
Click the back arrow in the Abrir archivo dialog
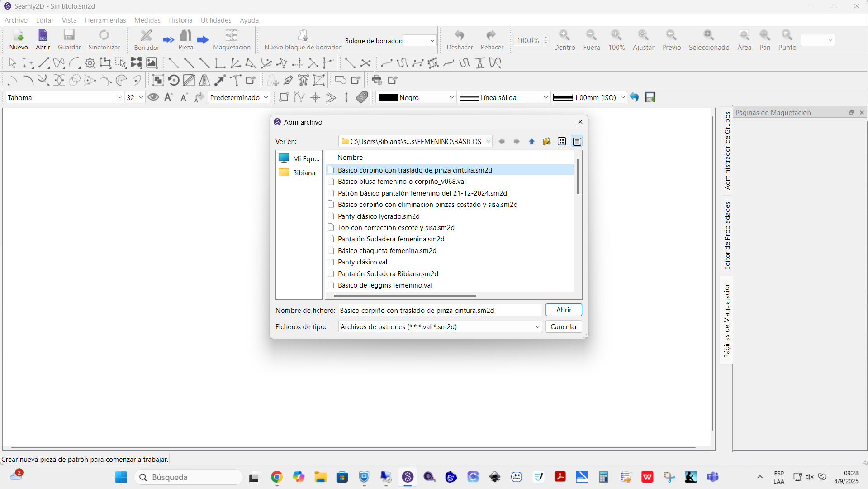tap(502, 142)
